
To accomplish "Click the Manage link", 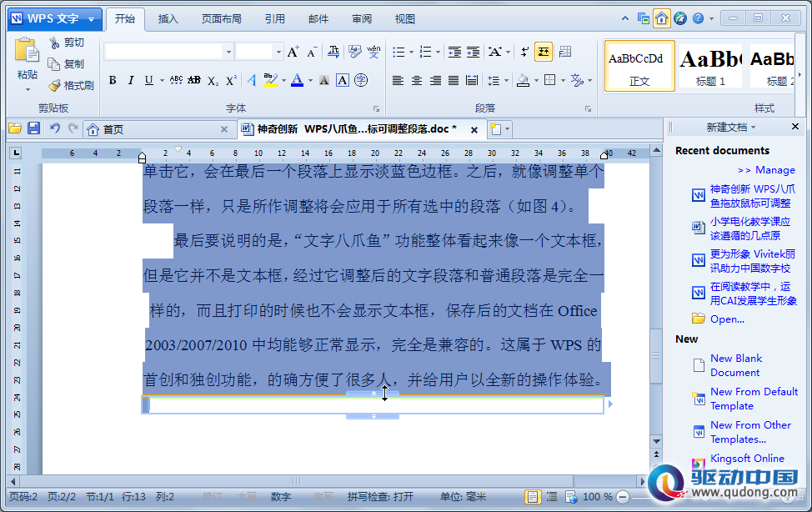I will point(766,170).
